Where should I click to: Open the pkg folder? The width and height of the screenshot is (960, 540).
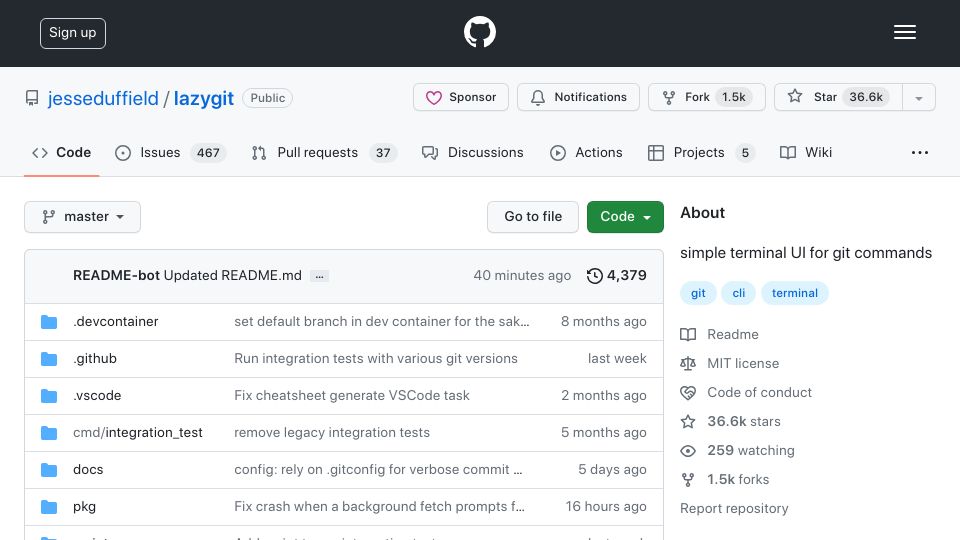pyautogui.click(x=84, y=507)
